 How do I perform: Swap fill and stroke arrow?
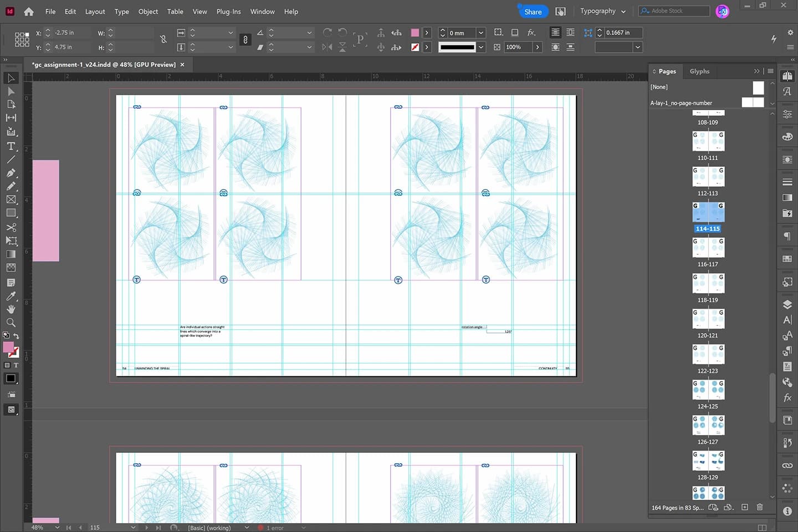16,336
